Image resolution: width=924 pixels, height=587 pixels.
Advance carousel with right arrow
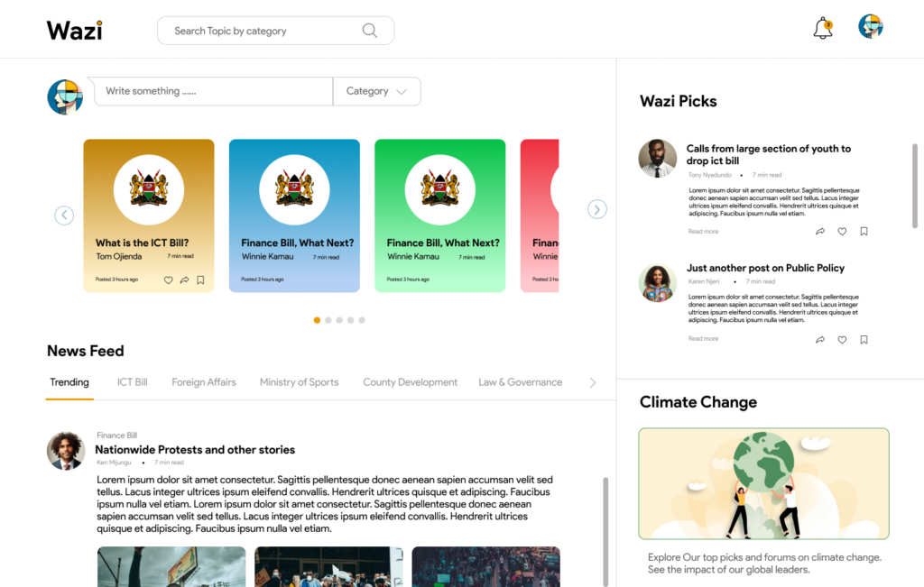(597, 209)
